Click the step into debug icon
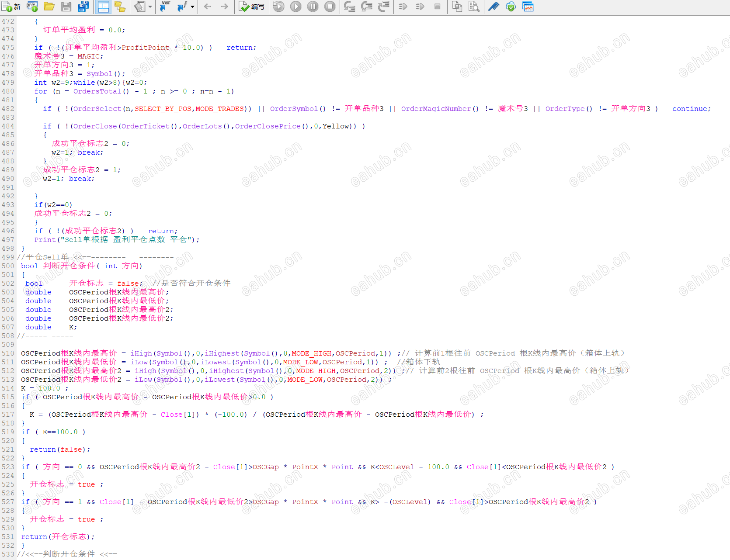730x560 pixels. (x=349, y=7)
